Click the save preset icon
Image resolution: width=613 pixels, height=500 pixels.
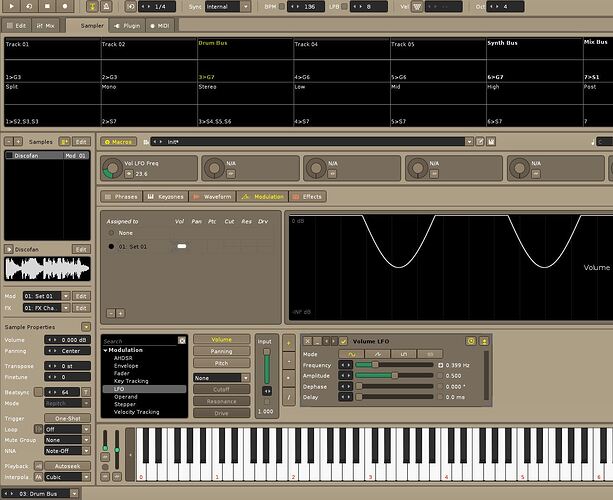(x=491, y=142)
